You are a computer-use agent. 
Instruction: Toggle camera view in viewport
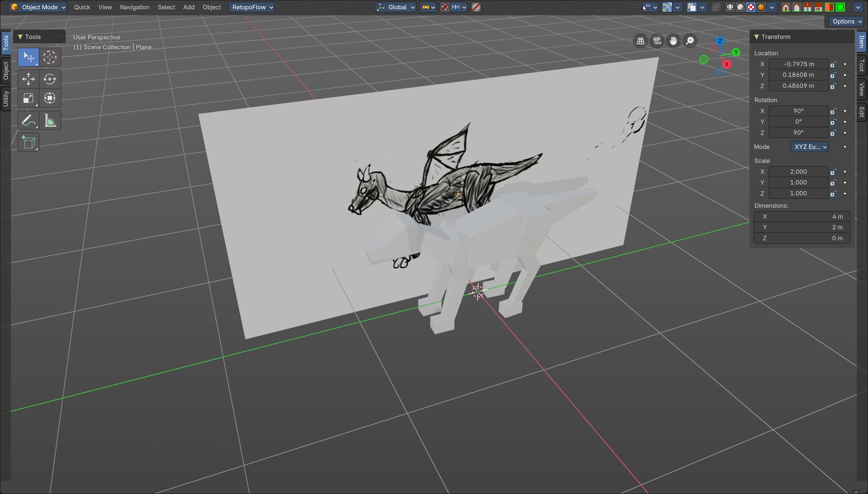coord(657,41)
